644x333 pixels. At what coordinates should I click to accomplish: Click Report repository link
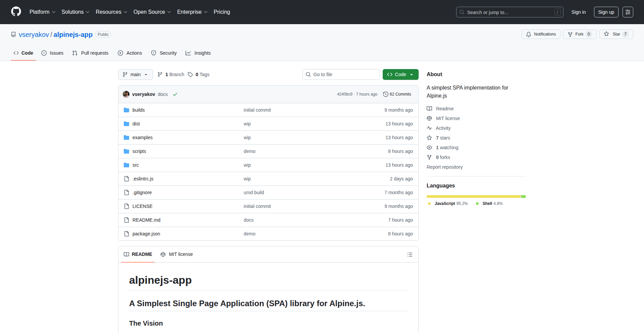click(444, 167)
